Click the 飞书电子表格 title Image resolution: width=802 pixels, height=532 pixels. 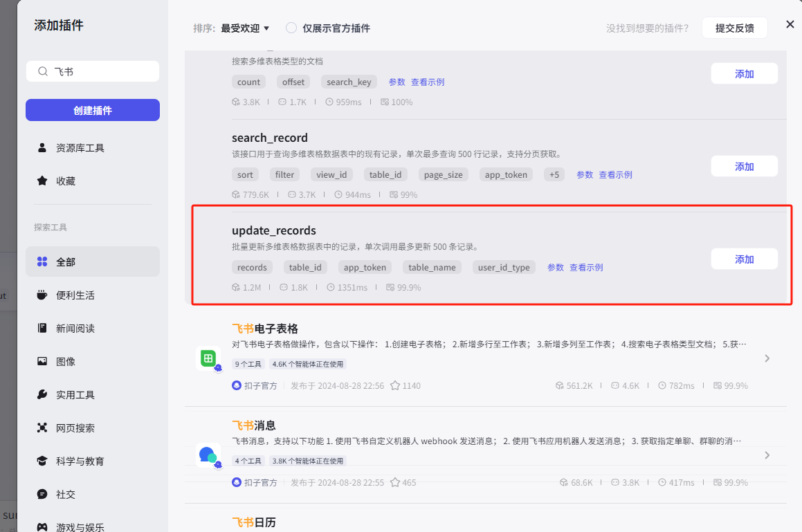(265, 329)
